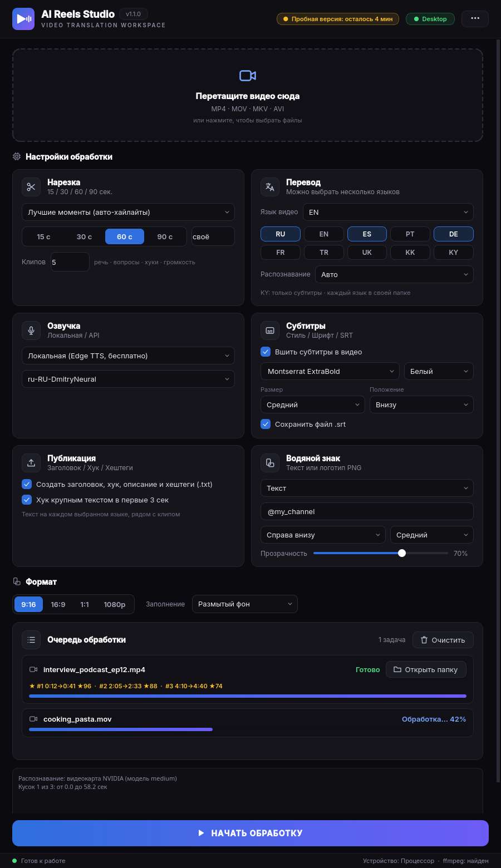Toggle Вшить субтитры в видео checkbox

click(x=266, y=352)
